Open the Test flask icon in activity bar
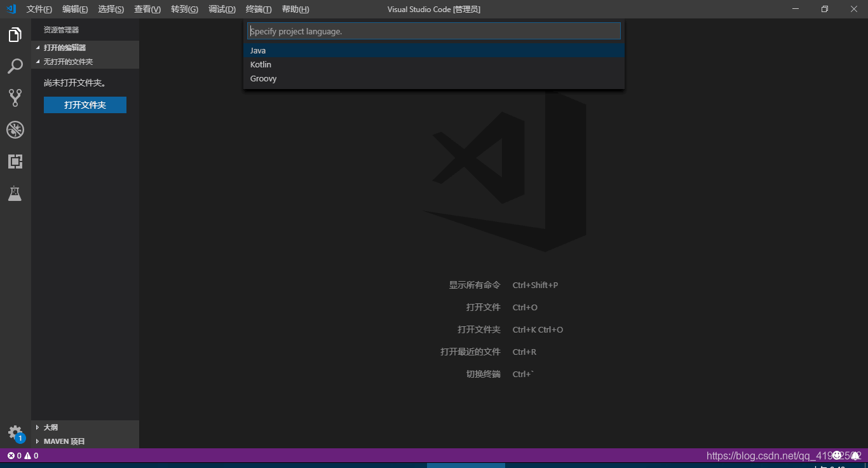The image size is (868, 468). coord(15,193)
